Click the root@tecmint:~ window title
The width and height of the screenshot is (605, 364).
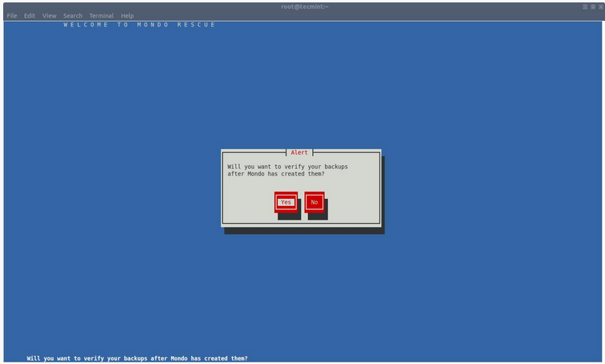[305, 6]
